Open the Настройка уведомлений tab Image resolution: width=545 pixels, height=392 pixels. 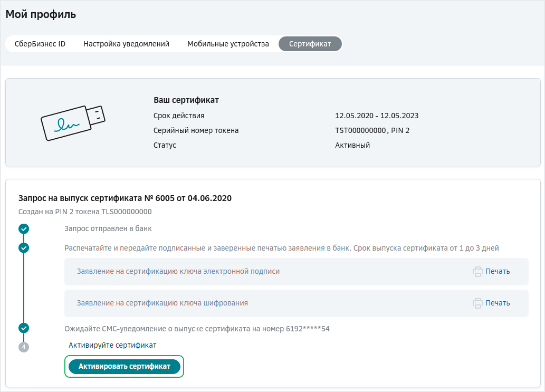[126, 44]
